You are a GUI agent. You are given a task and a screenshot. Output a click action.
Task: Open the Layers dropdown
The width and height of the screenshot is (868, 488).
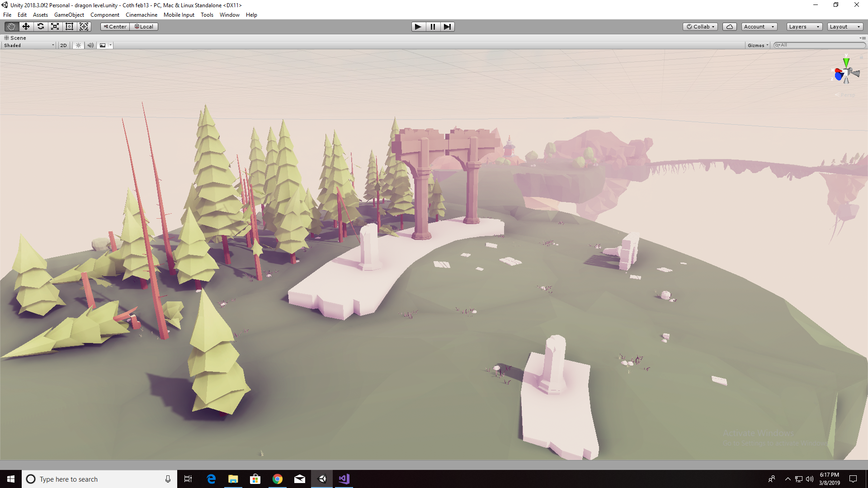tap(804, 27)
